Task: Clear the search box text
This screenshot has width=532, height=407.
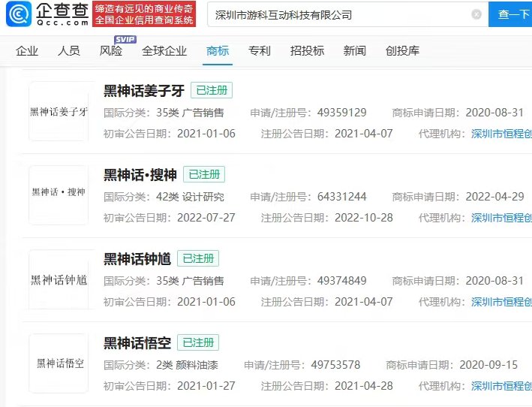Action: coord(476,14)
